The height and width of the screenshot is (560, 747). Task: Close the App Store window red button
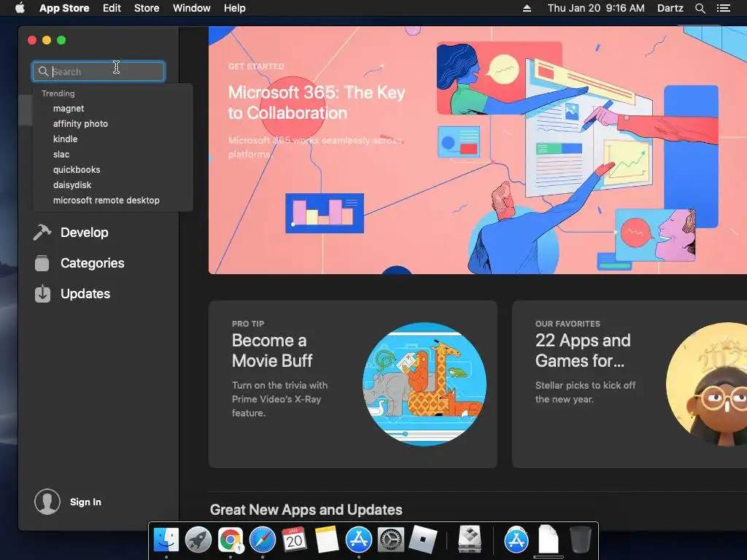pyautogui.click(x=32, y=40)
